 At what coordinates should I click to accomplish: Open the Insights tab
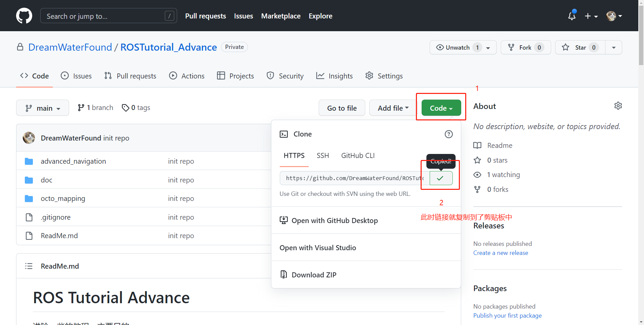(x=334, y=76)
